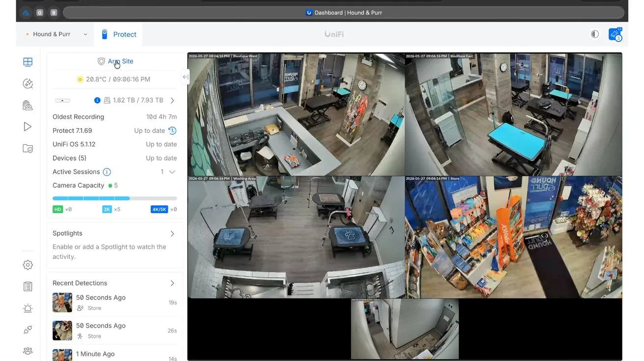Click the person detection icon under second detection

point(80,336)
